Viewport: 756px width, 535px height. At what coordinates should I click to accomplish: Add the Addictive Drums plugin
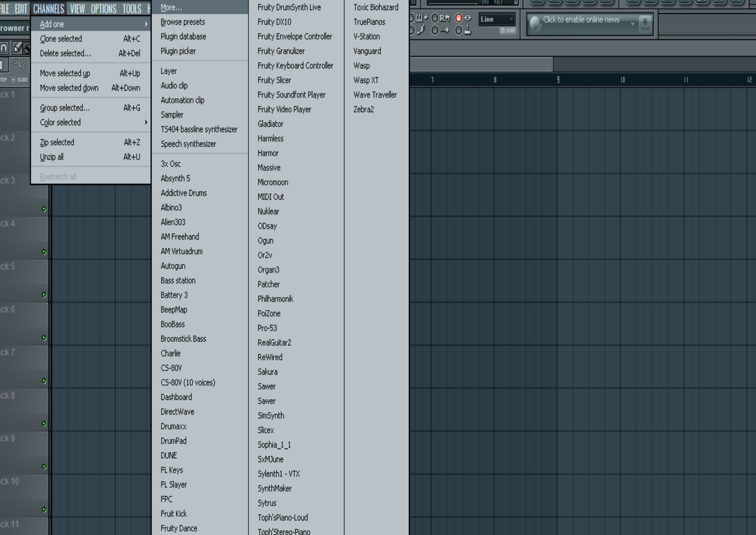pyautogui.click(x=200, y=193)
